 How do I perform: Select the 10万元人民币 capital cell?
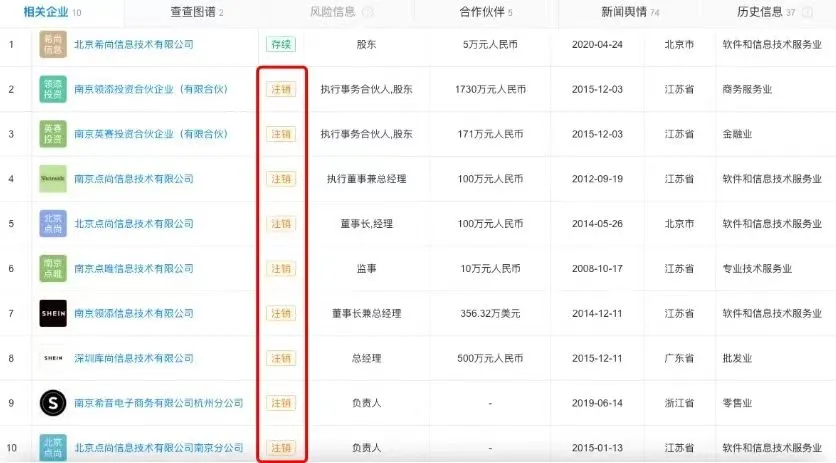pos(490,268)
